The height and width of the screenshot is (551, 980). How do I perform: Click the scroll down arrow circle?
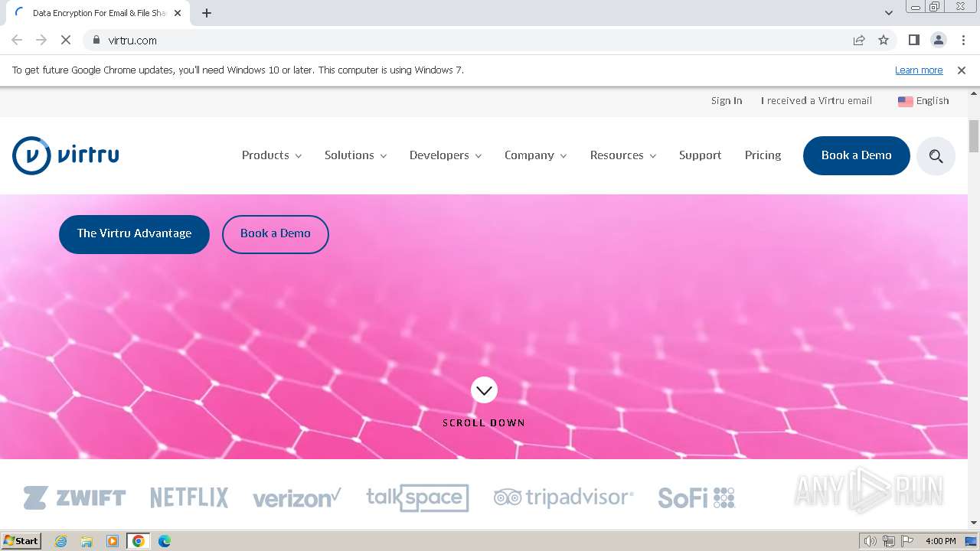pos(484,390)
